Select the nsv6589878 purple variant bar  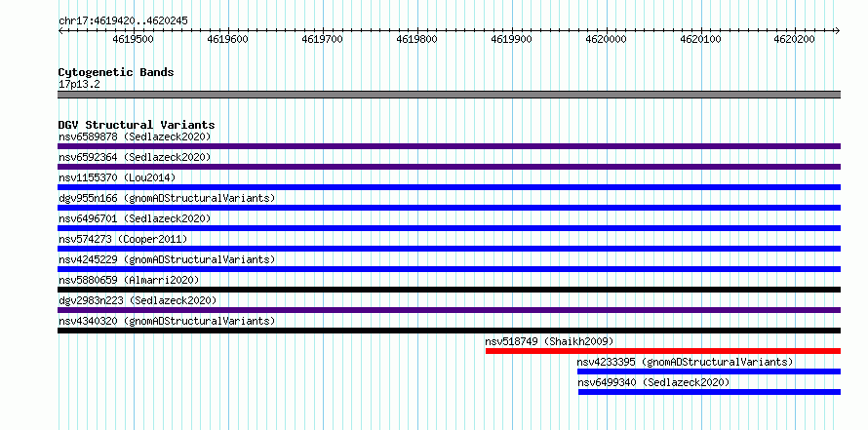click(x=449, y=146)
